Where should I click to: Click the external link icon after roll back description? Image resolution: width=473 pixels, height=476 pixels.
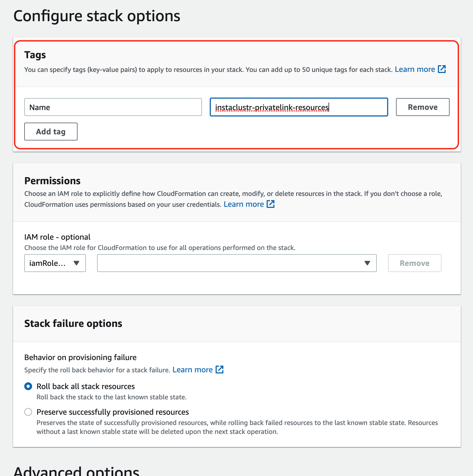point(219,370)
